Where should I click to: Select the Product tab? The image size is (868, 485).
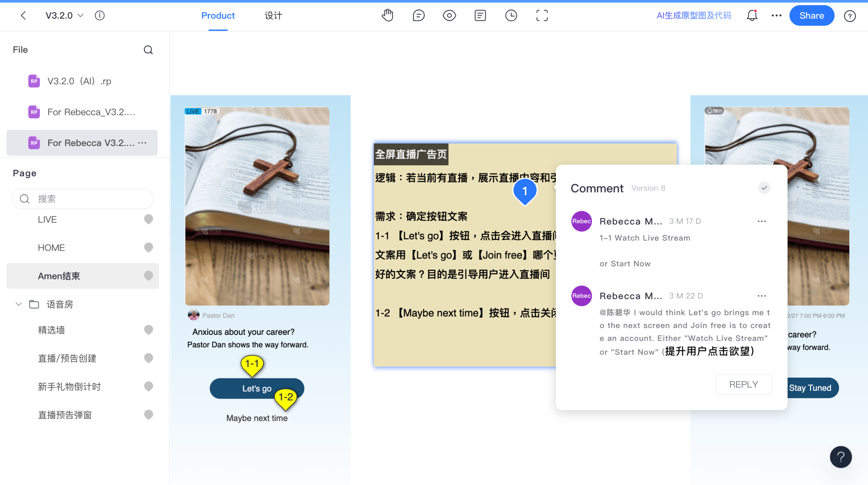218,16
